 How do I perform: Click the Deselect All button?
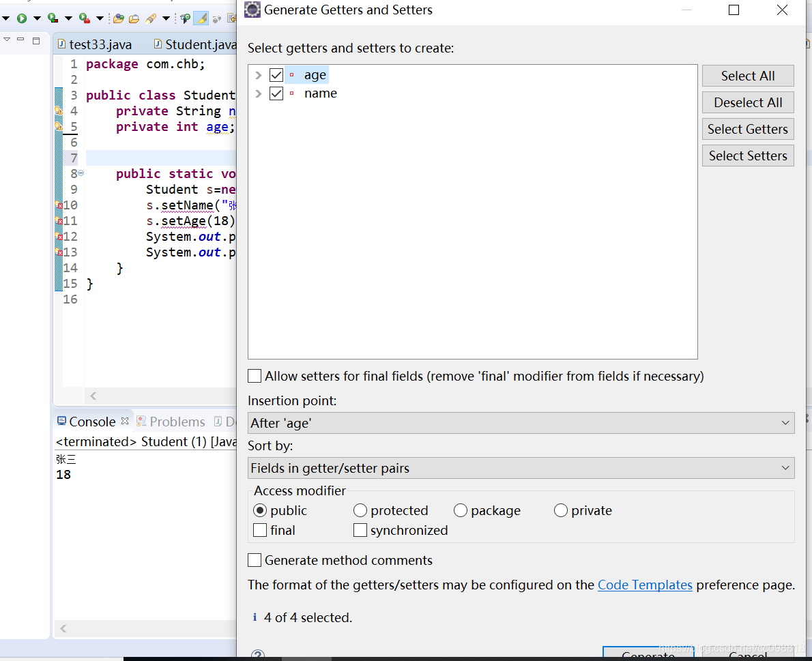pyautogui.click(x=748, y=102)
